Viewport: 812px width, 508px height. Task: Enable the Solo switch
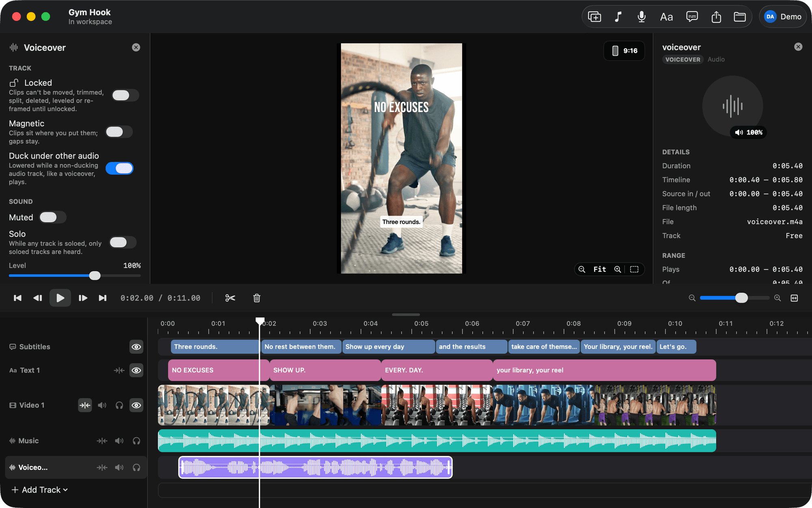[x=123, y=242]
